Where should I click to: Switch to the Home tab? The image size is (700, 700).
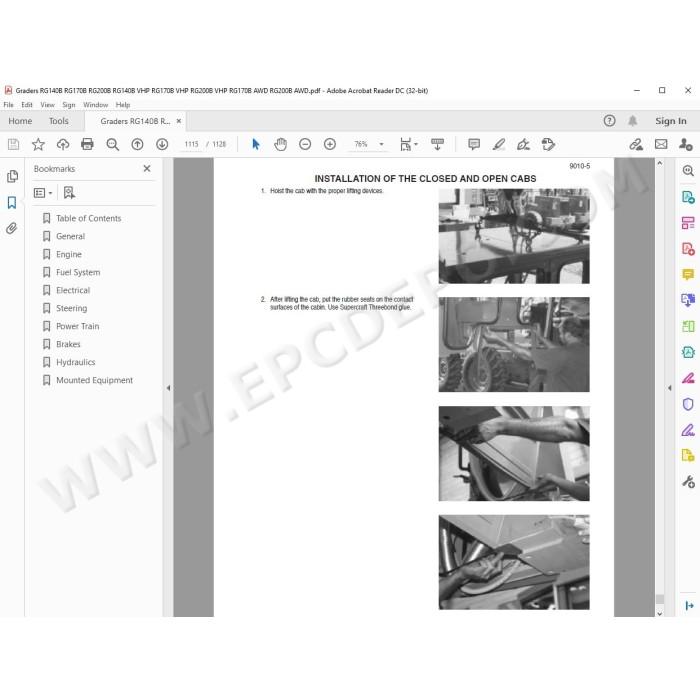pos(20,121)
